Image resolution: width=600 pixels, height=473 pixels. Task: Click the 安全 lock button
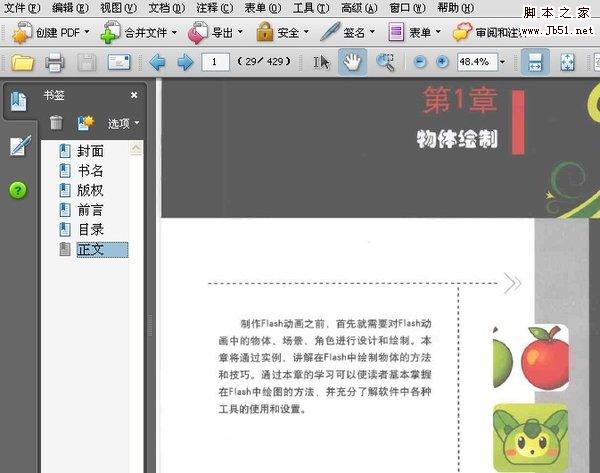[x=277, y=33]
